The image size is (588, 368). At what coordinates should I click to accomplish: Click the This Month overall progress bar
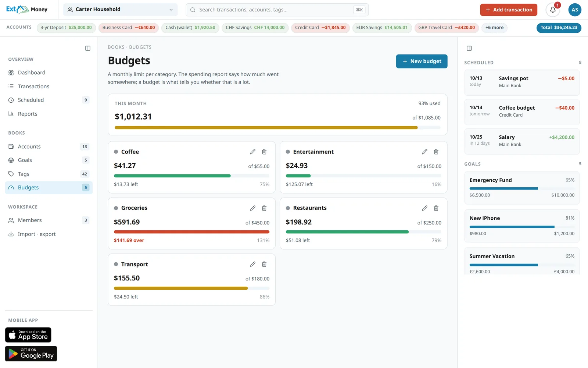coord(277,128)
